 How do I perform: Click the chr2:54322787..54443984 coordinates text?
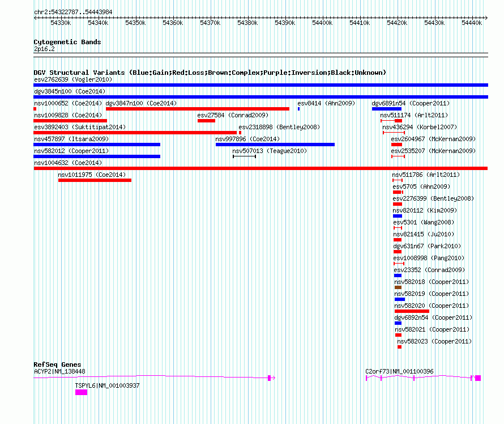coord(73,12)
